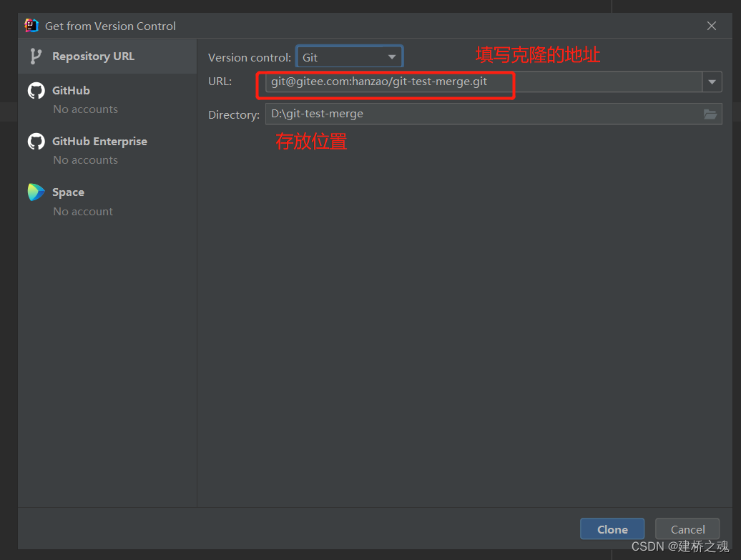Screen dimensions: 741x560
Task: Click "No account" under Space
Action: (83, 211)
